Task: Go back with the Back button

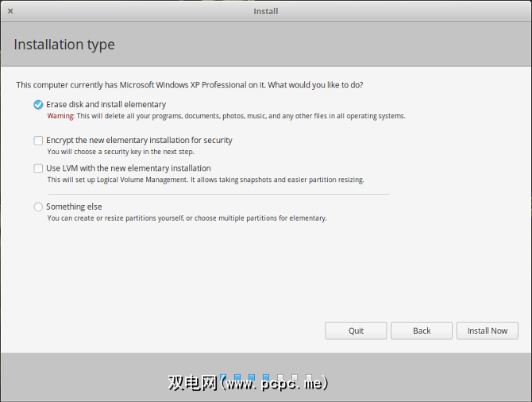Action: (x=422, y=330)
